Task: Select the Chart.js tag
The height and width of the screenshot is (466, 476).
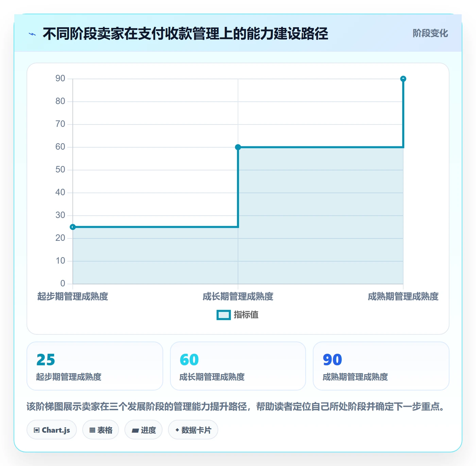Action: (x=52, y=430)
